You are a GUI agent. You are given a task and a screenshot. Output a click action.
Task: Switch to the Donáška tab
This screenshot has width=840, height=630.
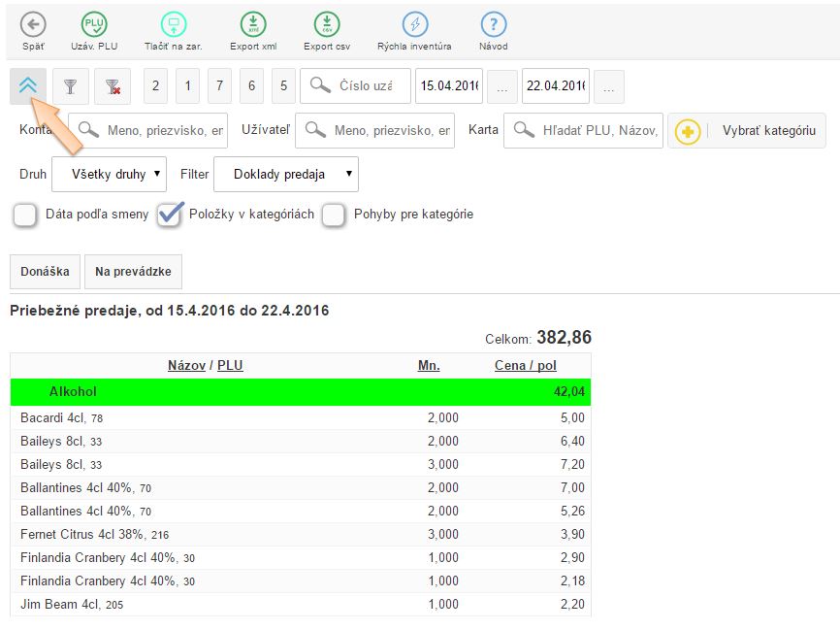tap(45, 272)
